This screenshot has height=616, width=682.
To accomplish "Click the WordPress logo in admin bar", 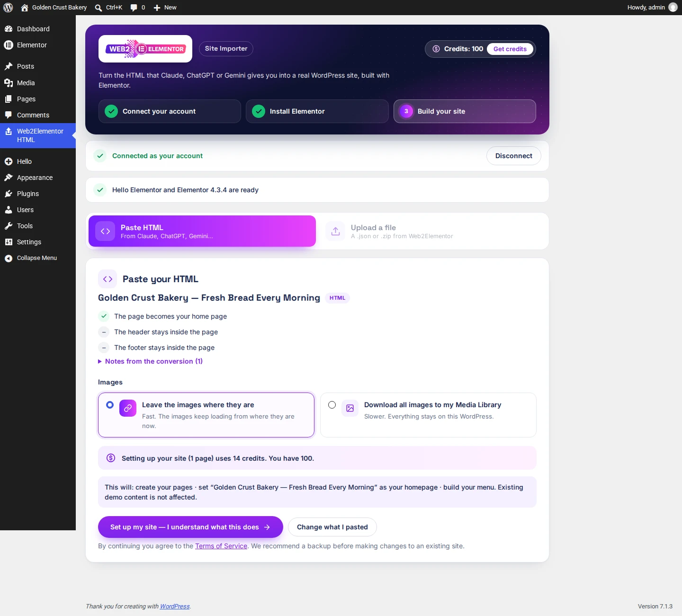I will tap(8, 8).
